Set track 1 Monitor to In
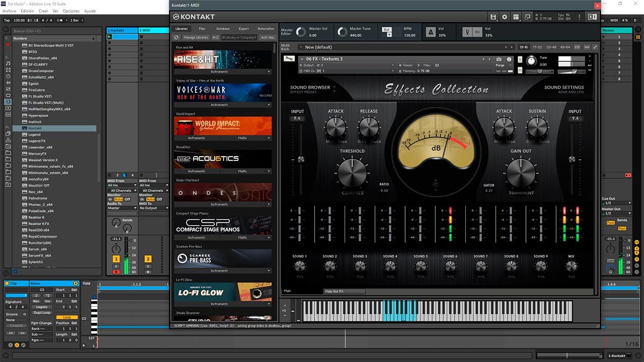 coord(111,199)
